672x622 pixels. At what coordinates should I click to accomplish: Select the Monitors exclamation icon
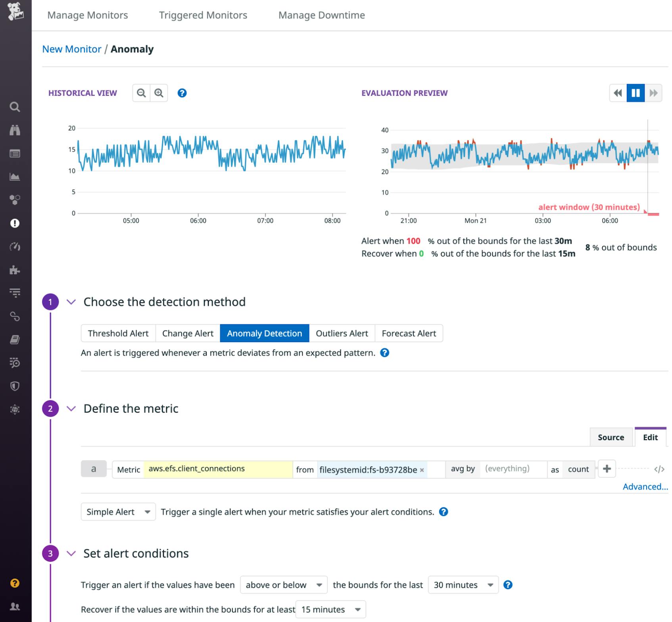(x=15, y=223)
